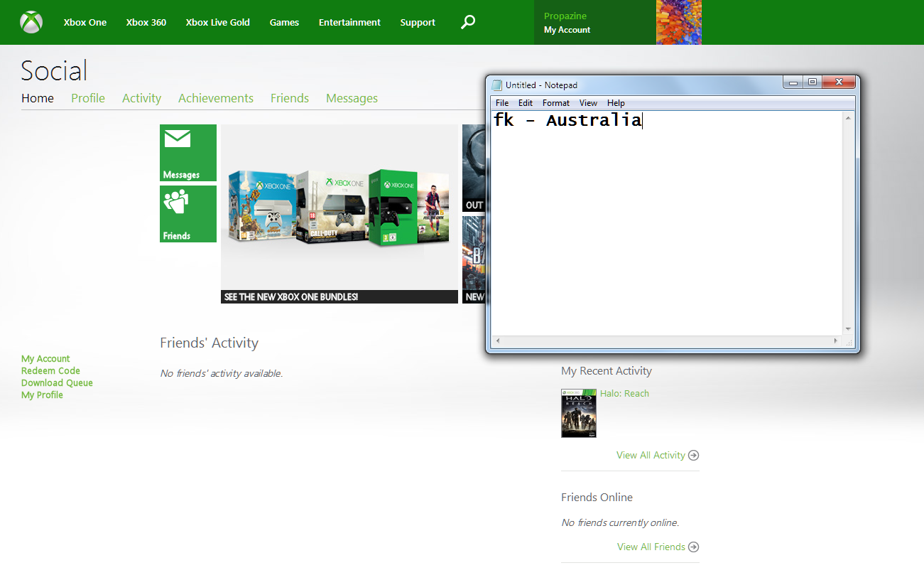The height and width of the screenshot is (585, 924).
Task: Switch to the Messages tab
Action: [x=352, y=98]
